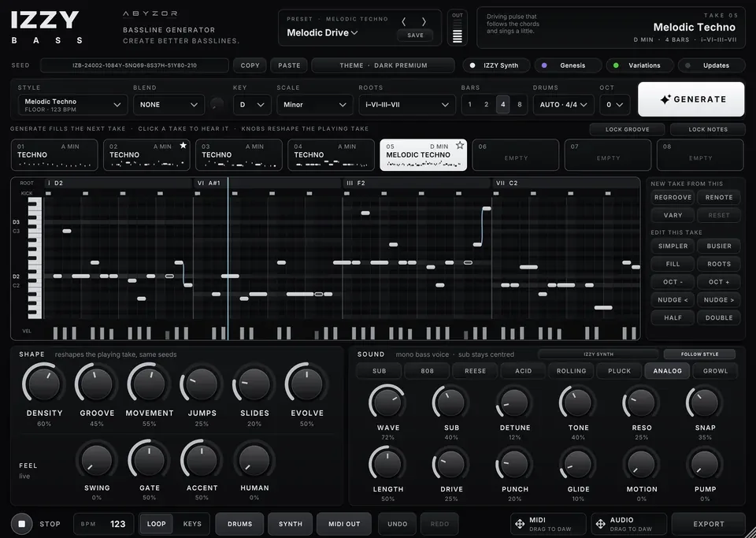Toggle the Synth button
Screen dimensions: 756x538
291,524
